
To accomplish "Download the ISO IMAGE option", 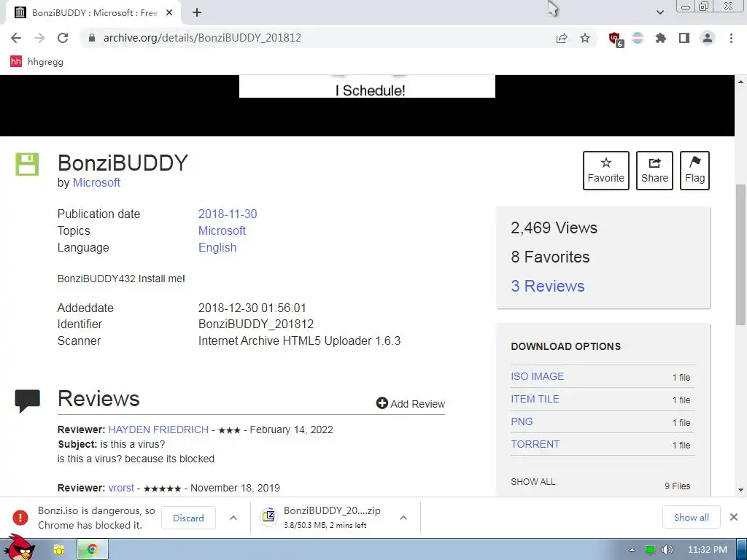I will (x=537, y=376).
